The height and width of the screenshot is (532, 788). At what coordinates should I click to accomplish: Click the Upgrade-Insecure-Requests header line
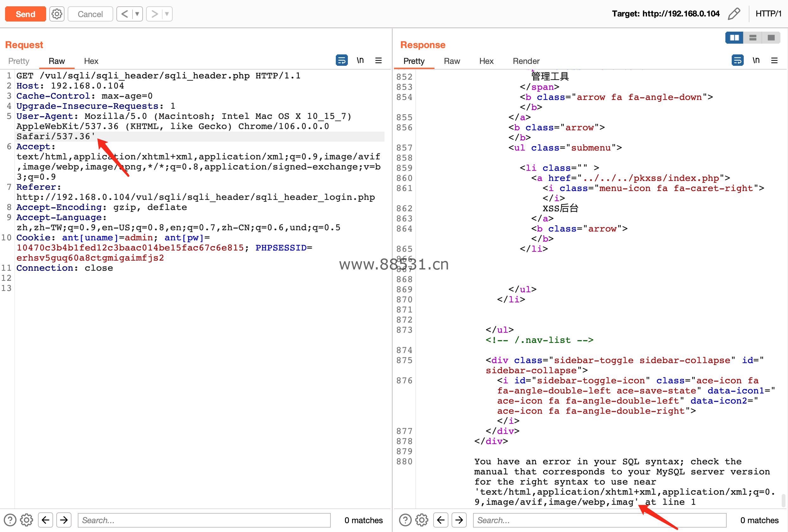(x=96, y=106)
